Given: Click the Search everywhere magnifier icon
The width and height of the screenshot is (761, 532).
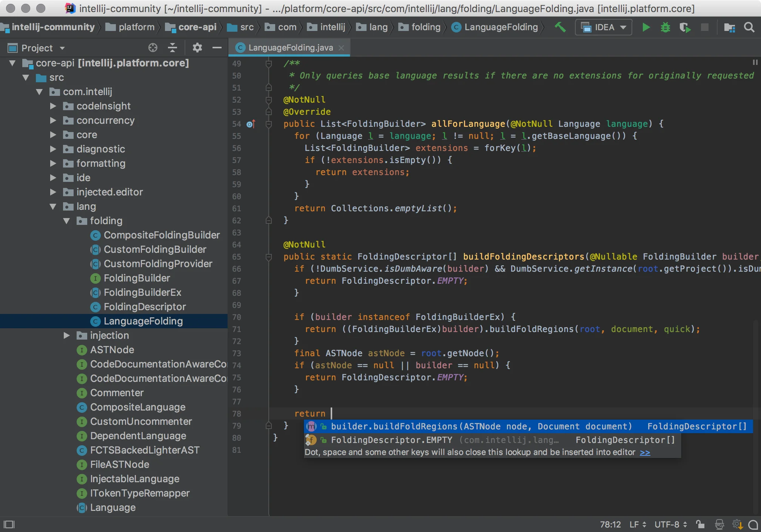Looking at the screenshot, I should (750, 27).
